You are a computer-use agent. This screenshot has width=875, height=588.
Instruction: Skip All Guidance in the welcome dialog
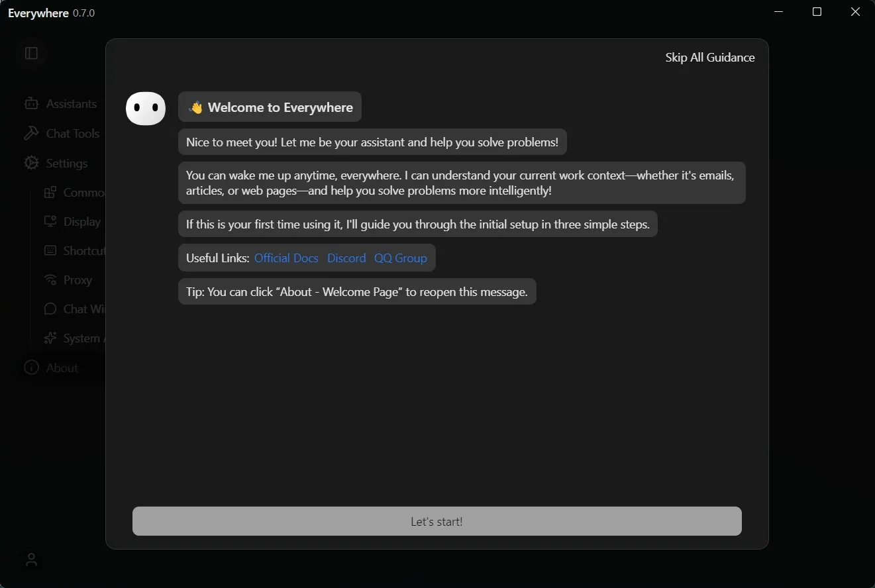[x=710, y=58]
